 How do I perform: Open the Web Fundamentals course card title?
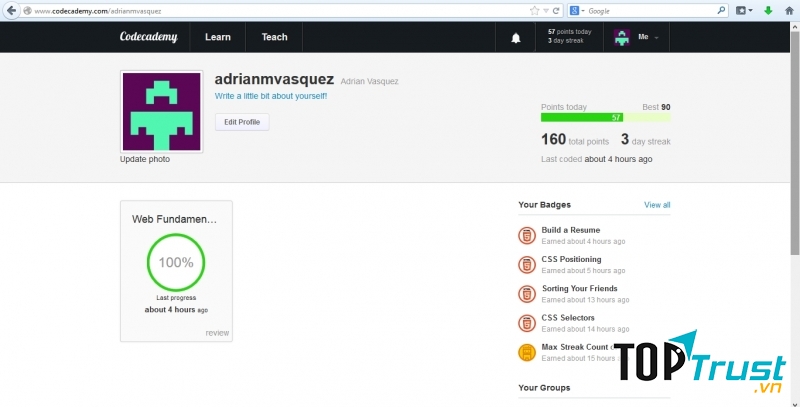pos(174,219)
